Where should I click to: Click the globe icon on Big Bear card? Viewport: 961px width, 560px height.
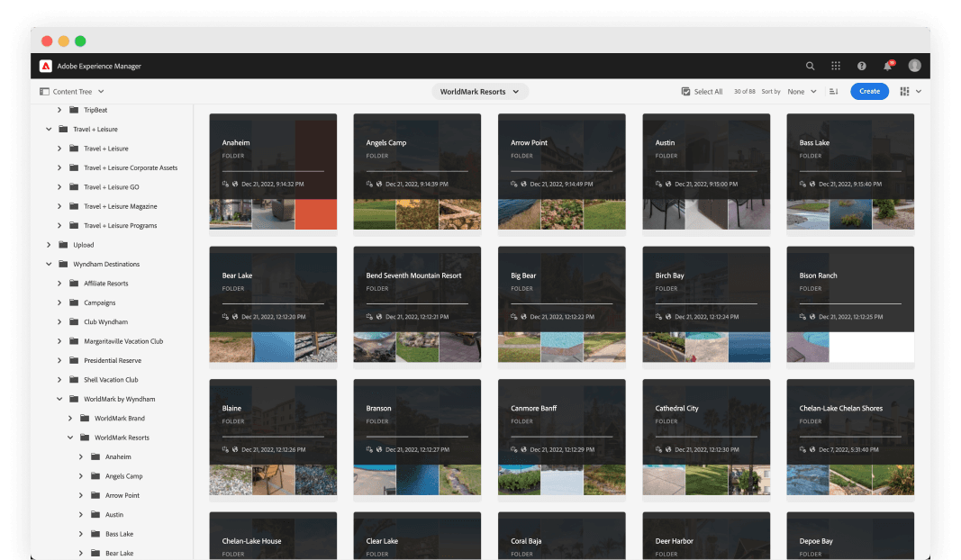coord(523,317)
